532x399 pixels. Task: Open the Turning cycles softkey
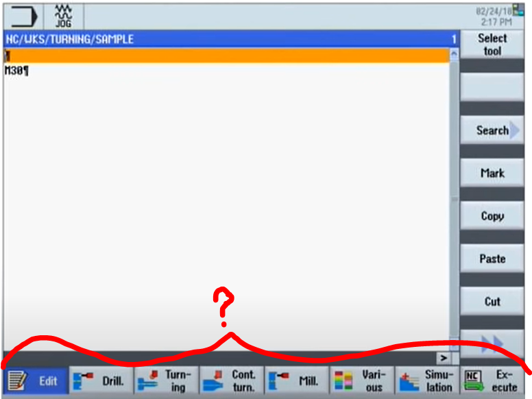tap(167, 380)
